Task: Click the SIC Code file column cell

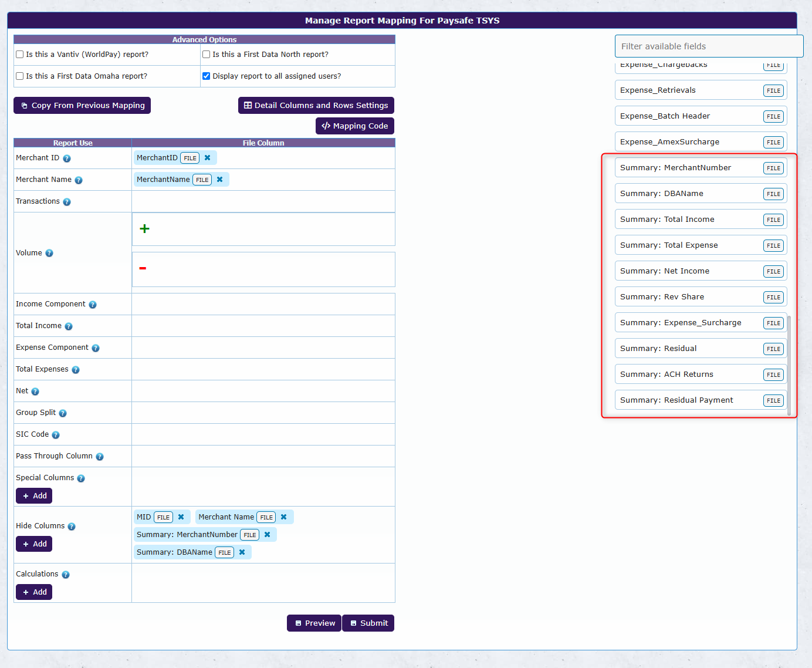Action: 263,434
